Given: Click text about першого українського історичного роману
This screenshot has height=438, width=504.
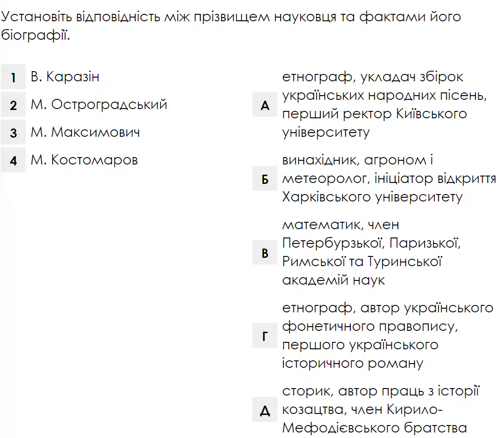Looking at the screenshot, I should (388, 335).
